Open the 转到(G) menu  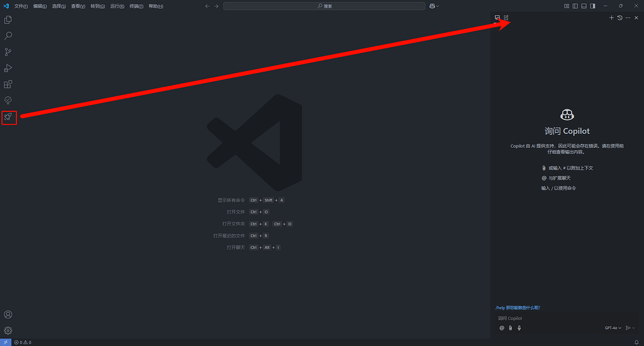97,6
